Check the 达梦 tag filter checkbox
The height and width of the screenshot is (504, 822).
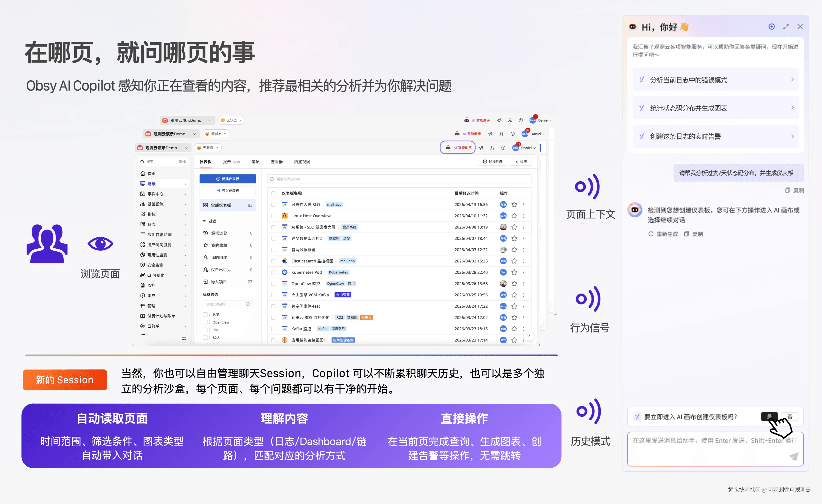click(205, 315)
